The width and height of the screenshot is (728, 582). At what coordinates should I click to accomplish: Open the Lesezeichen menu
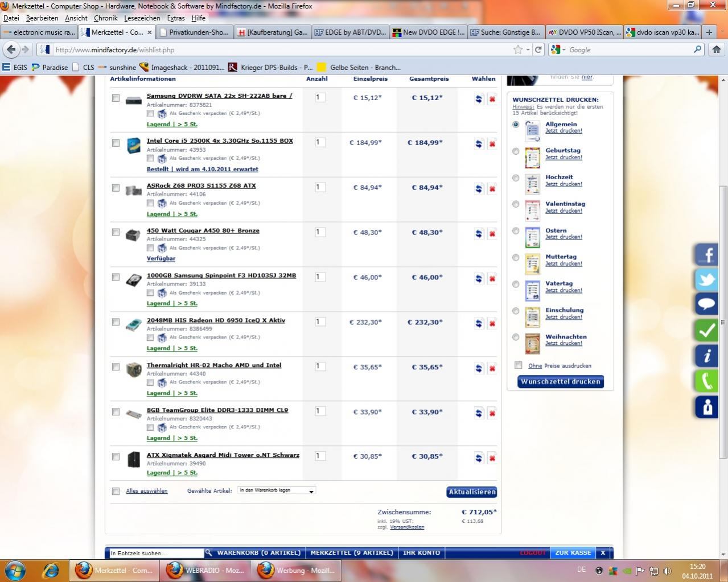[142, 18]
